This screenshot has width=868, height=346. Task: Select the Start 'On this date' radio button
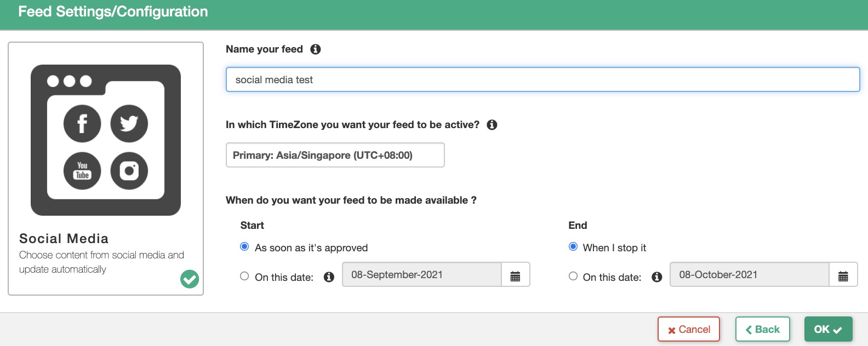point(244,276)
